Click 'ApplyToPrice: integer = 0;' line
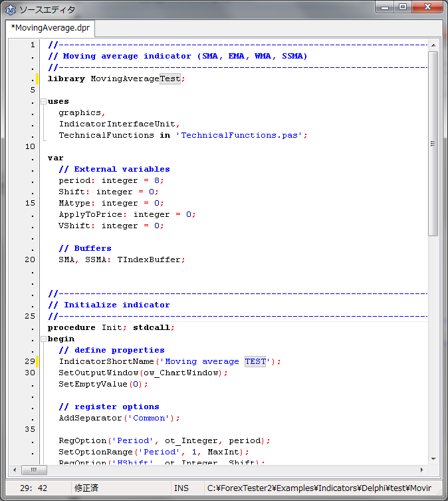 pyautogui.click(x=127, y=214)
